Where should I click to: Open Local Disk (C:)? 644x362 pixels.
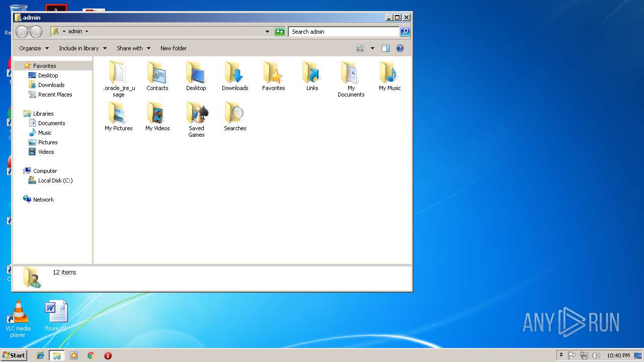tap(55, 180)
